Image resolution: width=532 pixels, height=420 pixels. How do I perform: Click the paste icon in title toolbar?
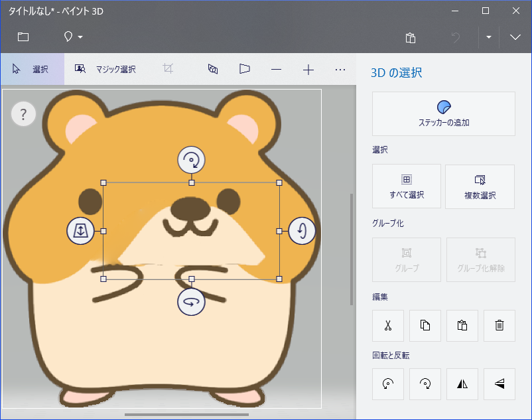point(410,38)
